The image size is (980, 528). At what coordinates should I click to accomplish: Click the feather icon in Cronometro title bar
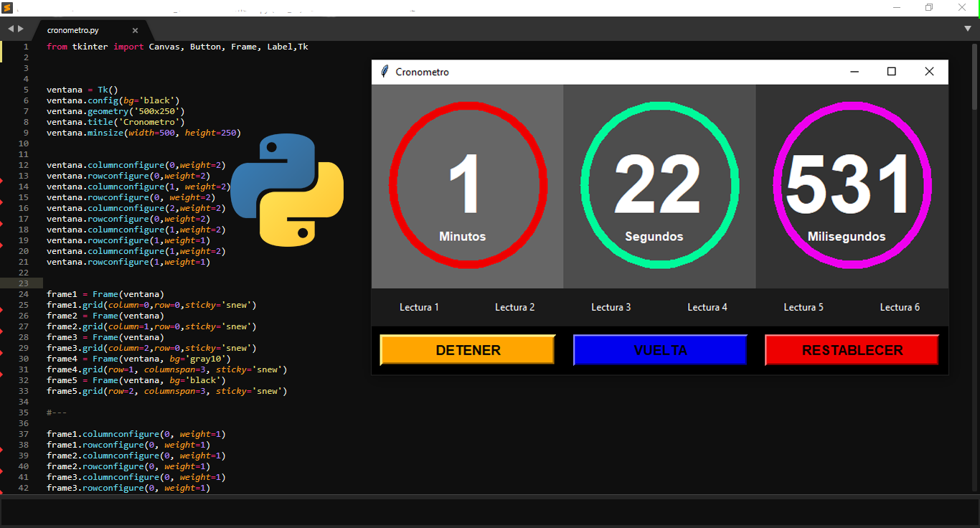pyautogui.click(x=385, y=72)
